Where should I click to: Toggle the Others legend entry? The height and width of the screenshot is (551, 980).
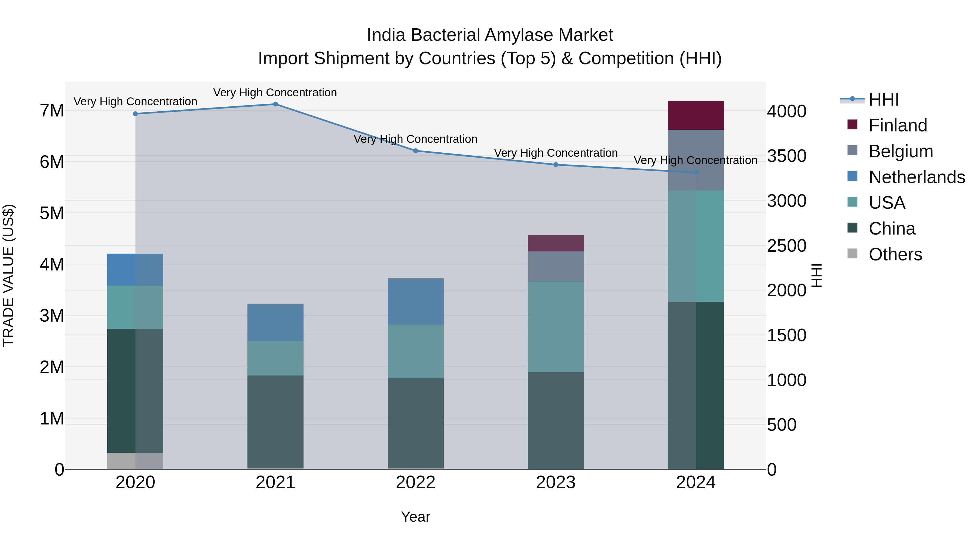884,254
